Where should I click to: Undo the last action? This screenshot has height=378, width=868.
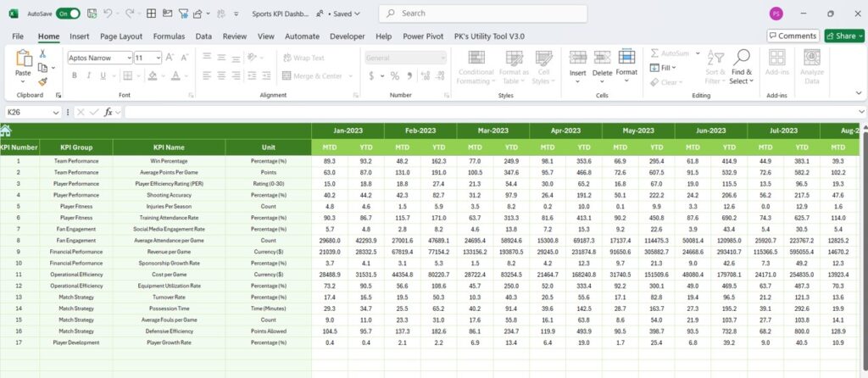click(x=108, y=14)
